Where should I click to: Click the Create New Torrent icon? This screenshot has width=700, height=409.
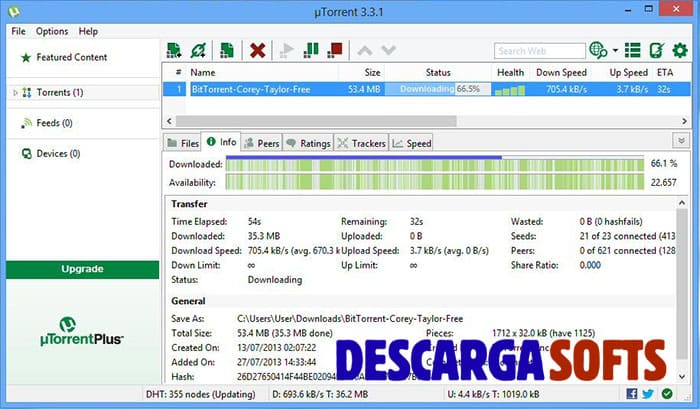click(227, 50)
